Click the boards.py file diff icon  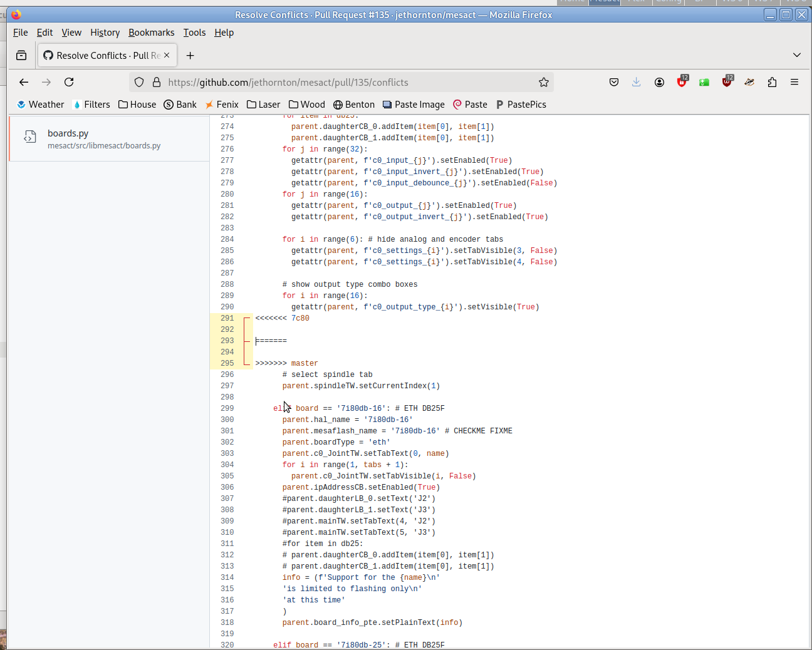point(30,137)
